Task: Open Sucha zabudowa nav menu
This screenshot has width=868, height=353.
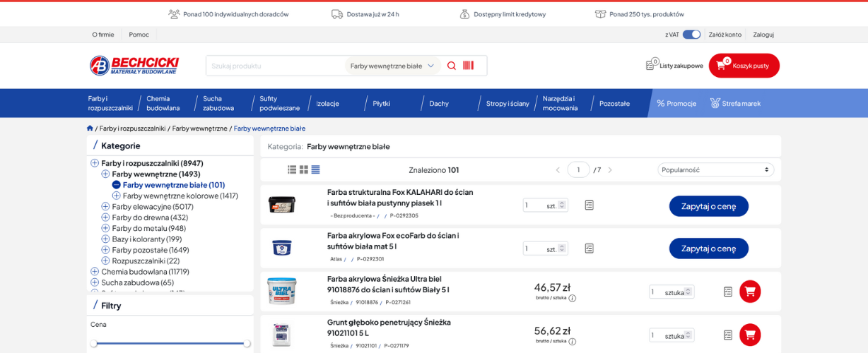Action: tap(218, 103)
